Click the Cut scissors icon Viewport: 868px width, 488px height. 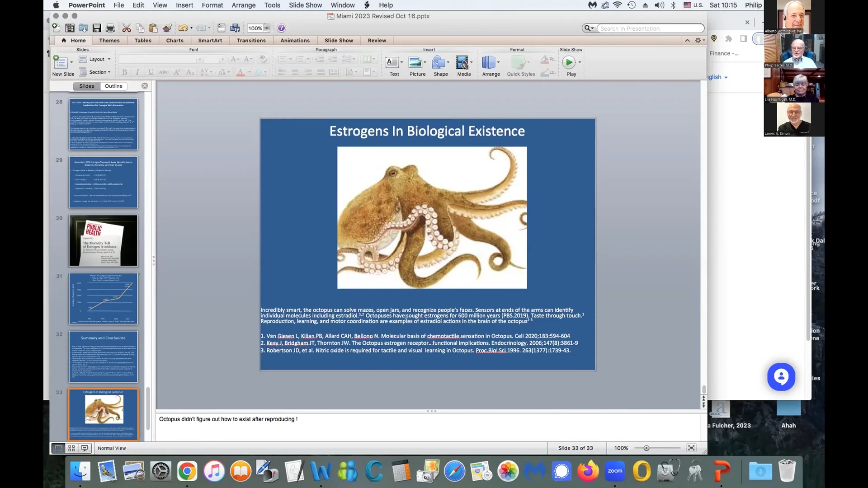coord(127,28)
